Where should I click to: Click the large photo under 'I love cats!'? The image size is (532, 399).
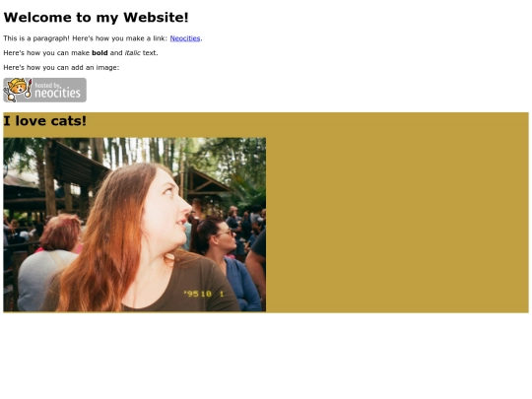coord(135,225)
